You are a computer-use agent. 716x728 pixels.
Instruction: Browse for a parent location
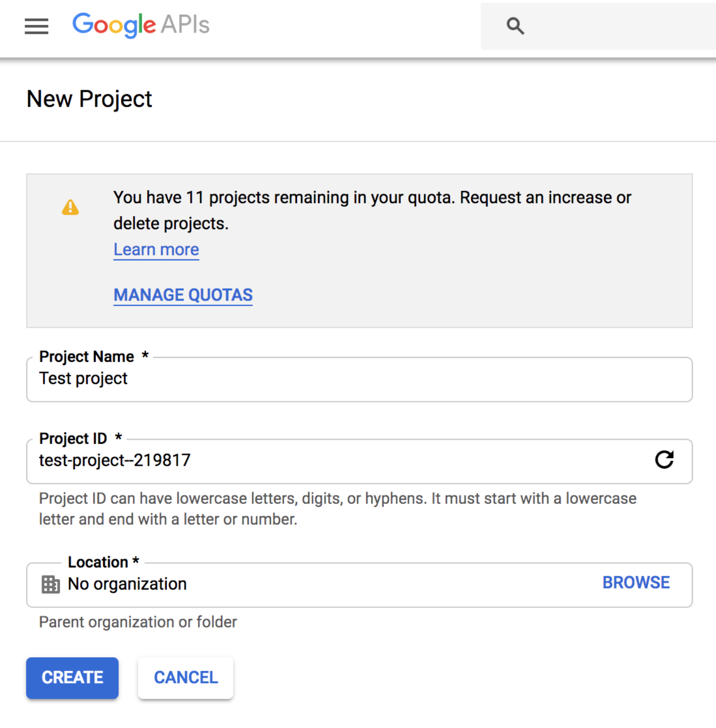tap(635, 583)
